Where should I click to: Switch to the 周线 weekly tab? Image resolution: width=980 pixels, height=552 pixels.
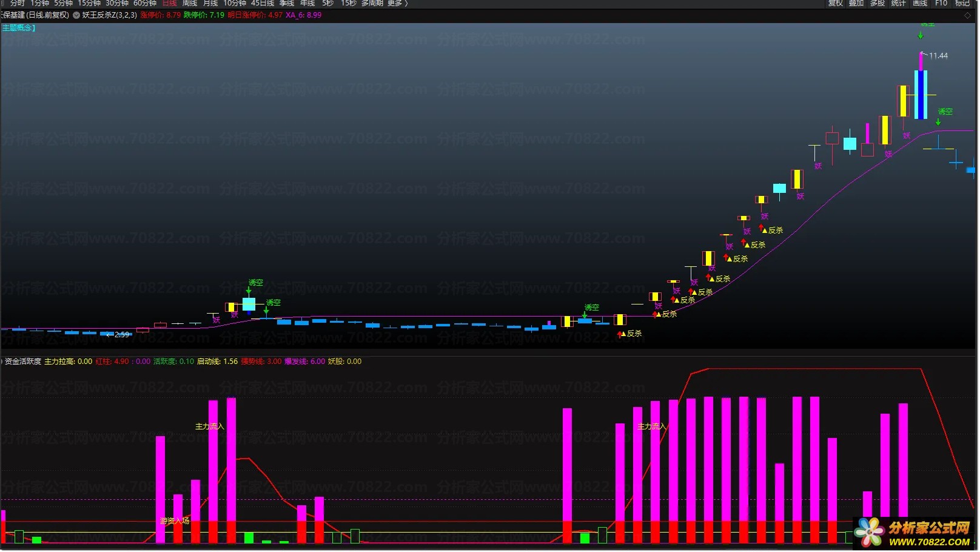(190, 3)
